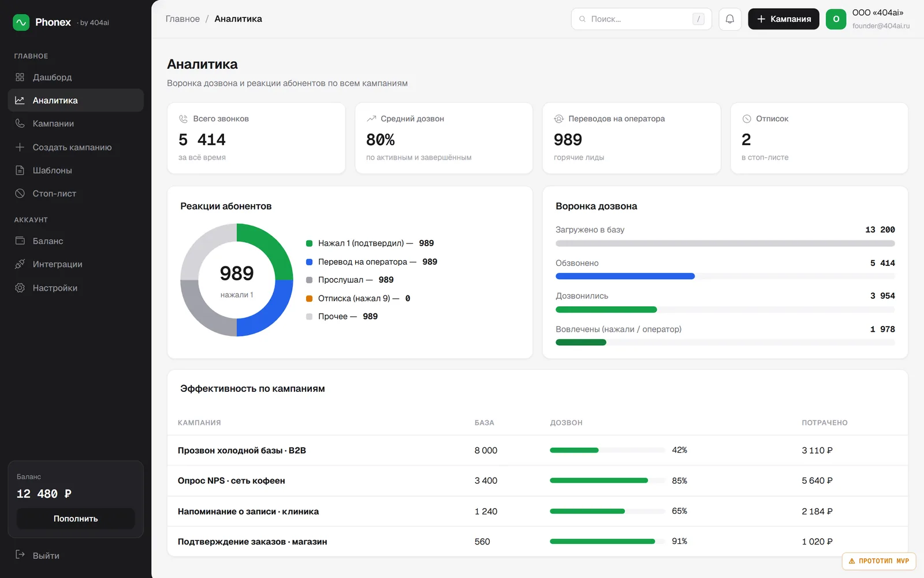Click the БАЗА column header
The image size is (924, 578).
[x=485, y=423]
